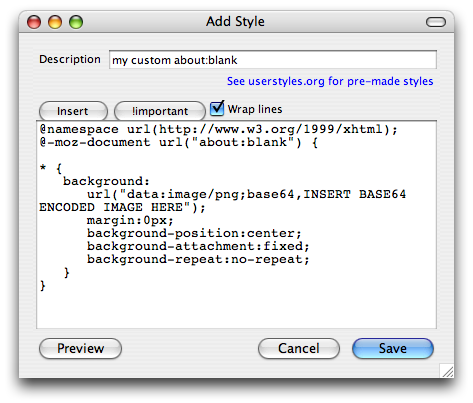The width and height of the screenshot is (473, 403).
Task: Uncheck the Wrap lines checkbox
Action: coord(217,108)
